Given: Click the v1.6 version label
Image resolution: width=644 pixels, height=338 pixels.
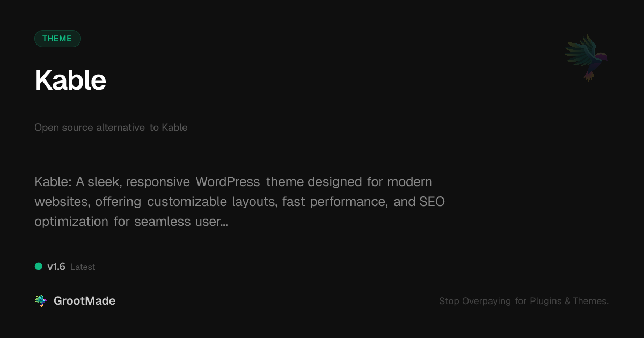Looking at the screenshot, I should tap(56, 267).
